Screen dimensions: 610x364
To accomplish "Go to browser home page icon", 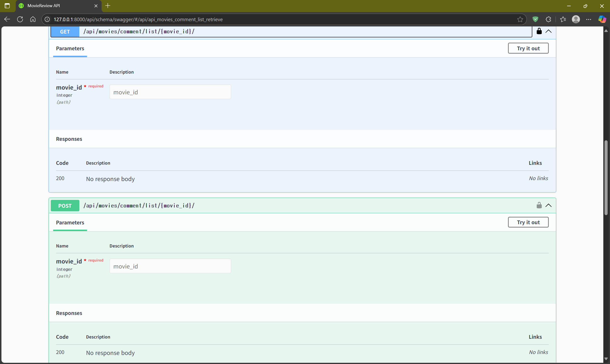I will [x=33, y=19].
